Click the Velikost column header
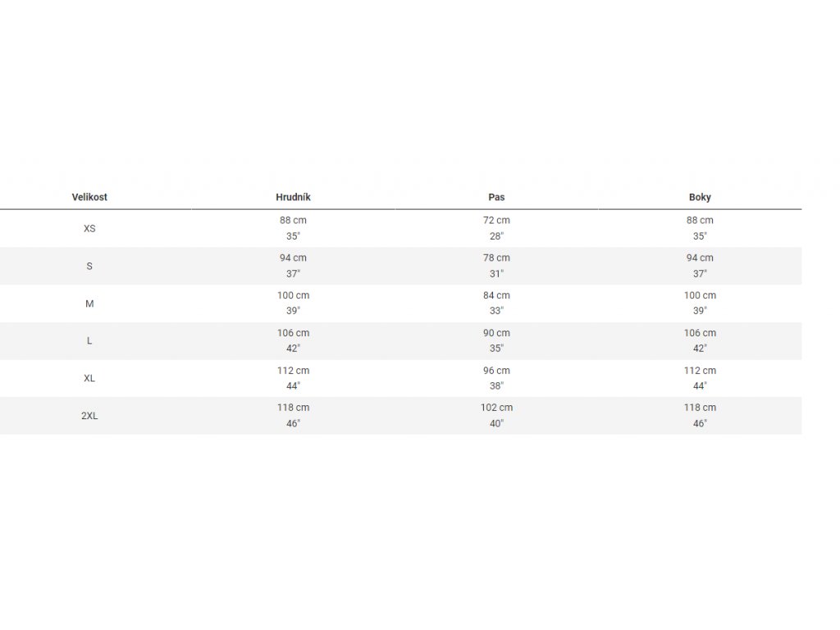This screenshot has width=840, height=630. pyautogui.click(x=89, y=197)
